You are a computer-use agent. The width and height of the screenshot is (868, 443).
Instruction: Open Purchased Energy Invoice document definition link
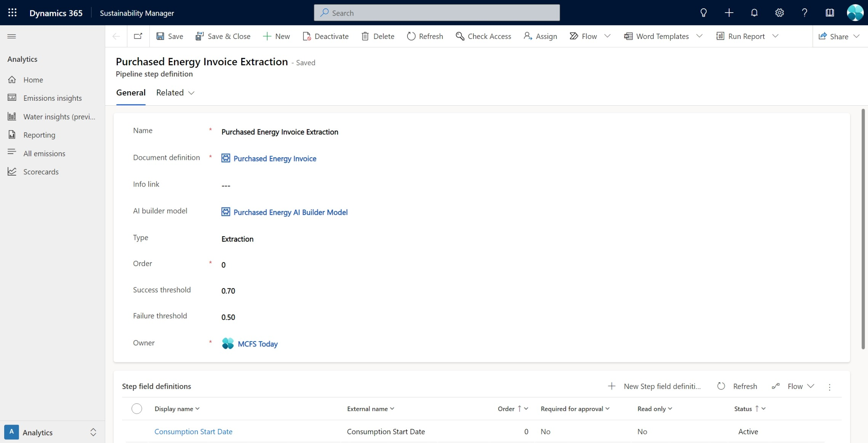(x=275, y=159)
